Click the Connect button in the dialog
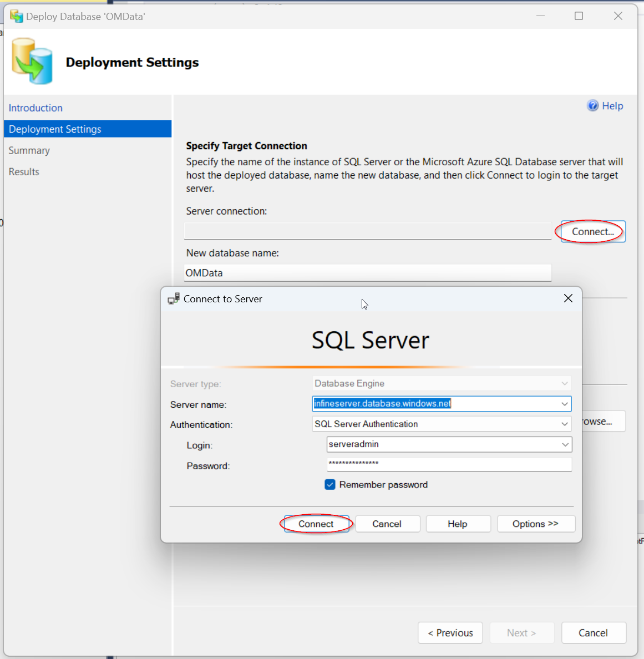The image size is (644, 659). (316, 524)
